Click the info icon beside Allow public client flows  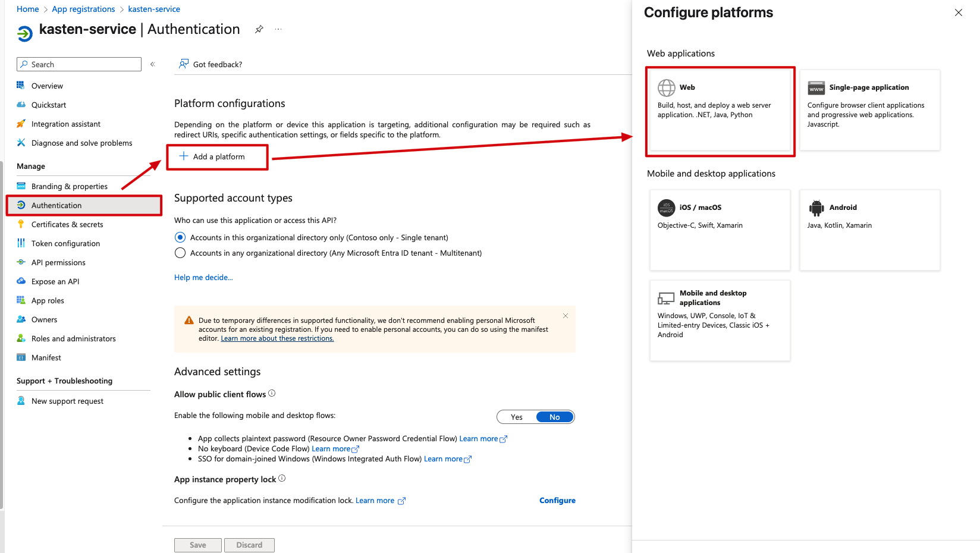coord(272,394)
